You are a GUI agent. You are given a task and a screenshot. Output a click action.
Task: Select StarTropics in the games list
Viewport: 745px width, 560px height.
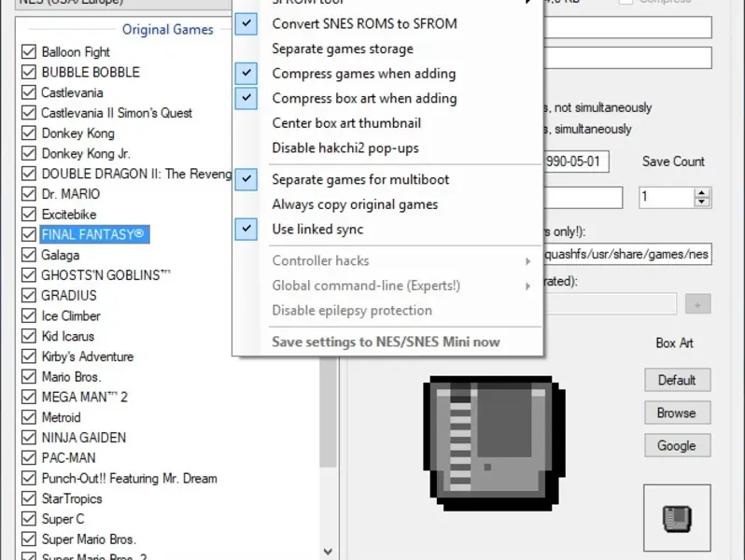pyautogui.click(x=72, y=498)
